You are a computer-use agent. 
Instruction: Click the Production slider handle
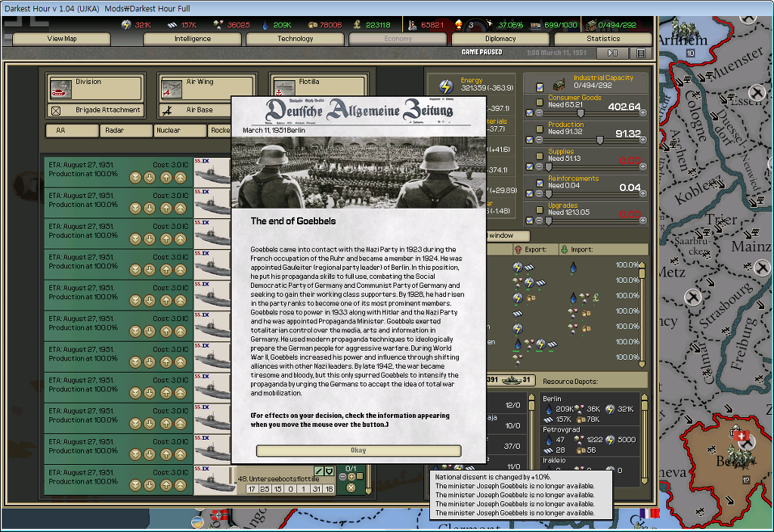pos(600,140)
